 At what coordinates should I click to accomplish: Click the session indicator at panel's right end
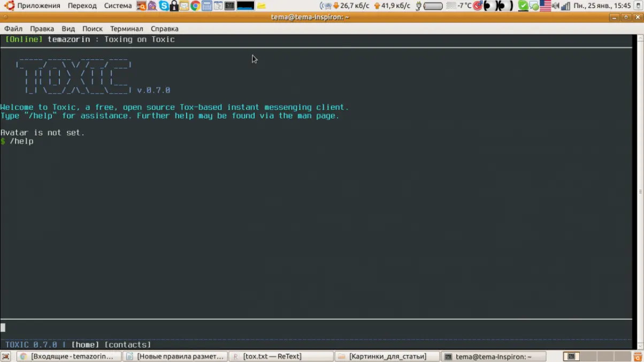[x=638, y=6]
